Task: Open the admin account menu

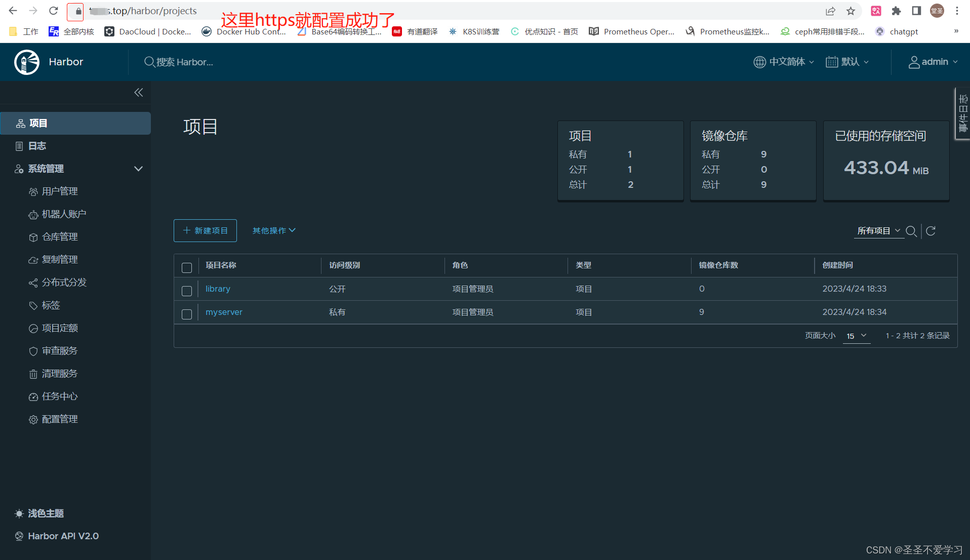Action: 933,62
